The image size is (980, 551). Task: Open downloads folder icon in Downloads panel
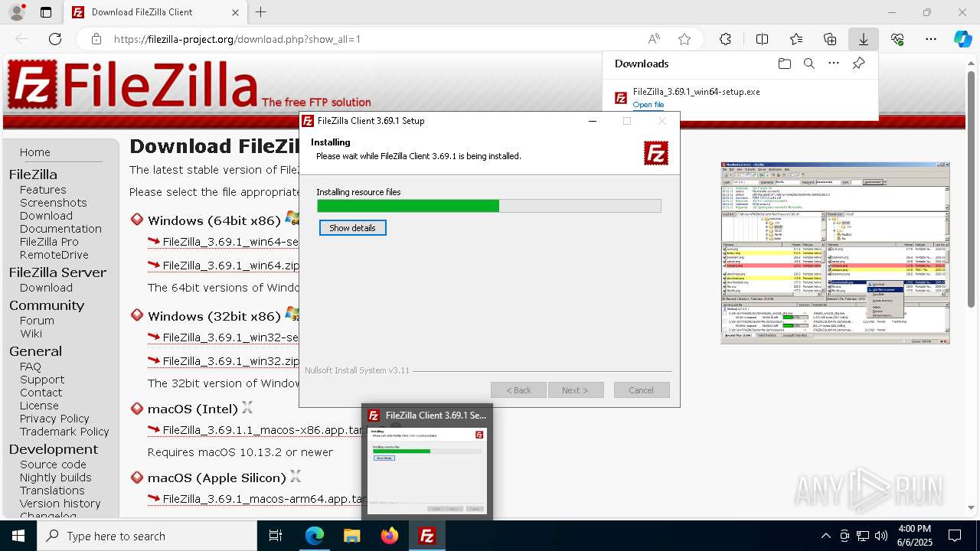(x=784, y=64)
